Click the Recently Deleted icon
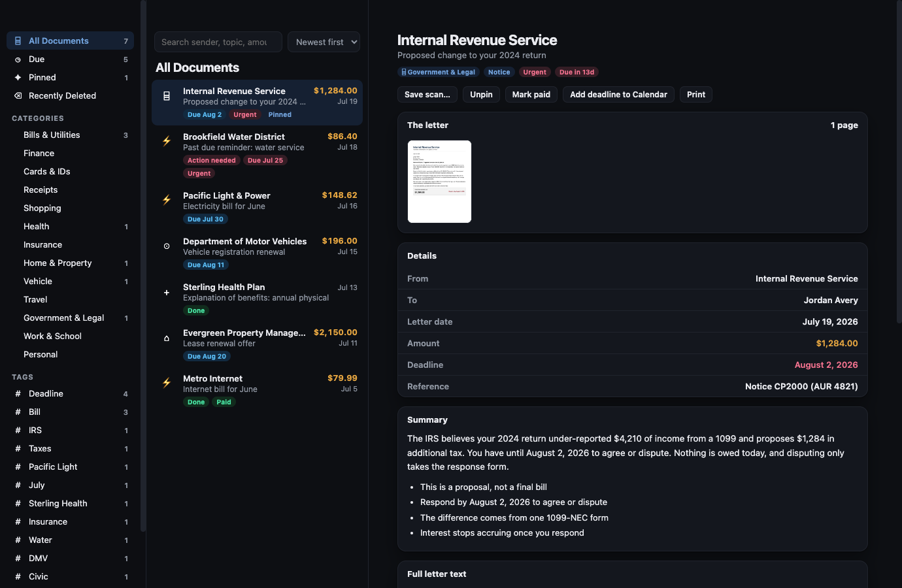Viewport: 902px width, 588px height. tap(18, 95)
